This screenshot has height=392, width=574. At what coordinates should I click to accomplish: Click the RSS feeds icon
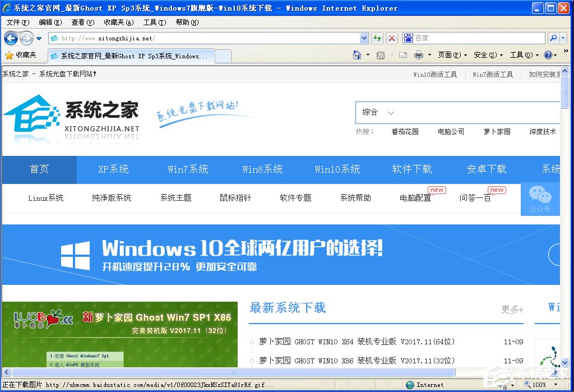380,55
